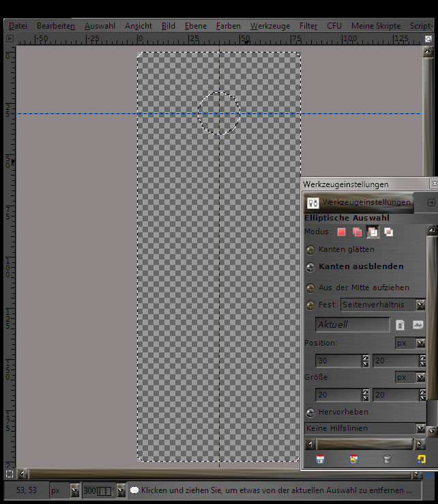438x504 pixels.
Task: Select the intersect with selection mode icon
Action: [388, 232]
